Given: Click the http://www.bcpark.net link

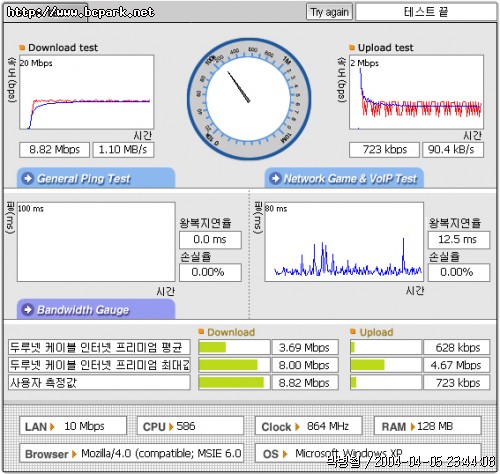Looking at the screenshot, I should click(x=80, y=12).
